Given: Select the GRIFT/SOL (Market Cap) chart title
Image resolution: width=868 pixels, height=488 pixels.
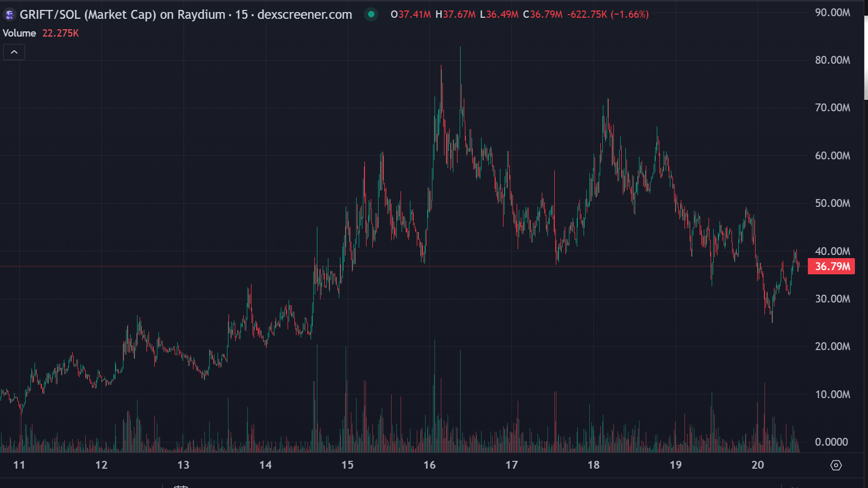Looking at the screenshot, I should 186,15.
